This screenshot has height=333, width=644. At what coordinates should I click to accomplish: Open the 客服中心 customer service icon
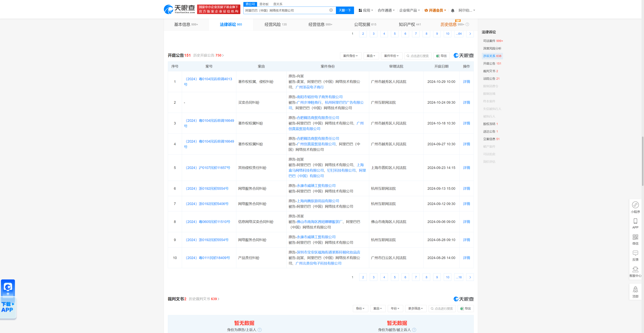(635, 272)
